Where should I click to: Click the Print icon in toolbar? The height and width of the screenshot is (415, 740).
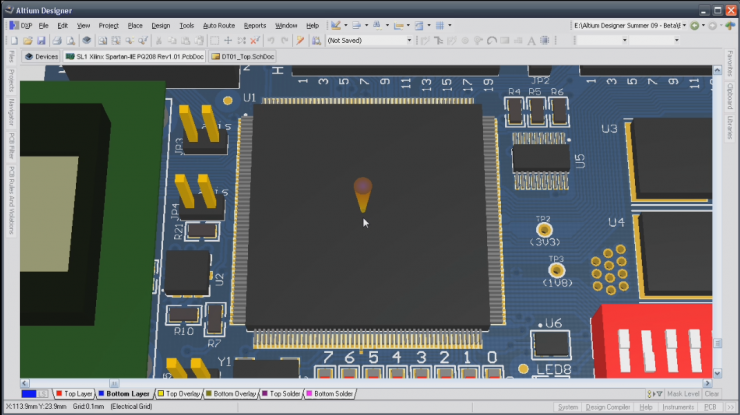[56, 41]
